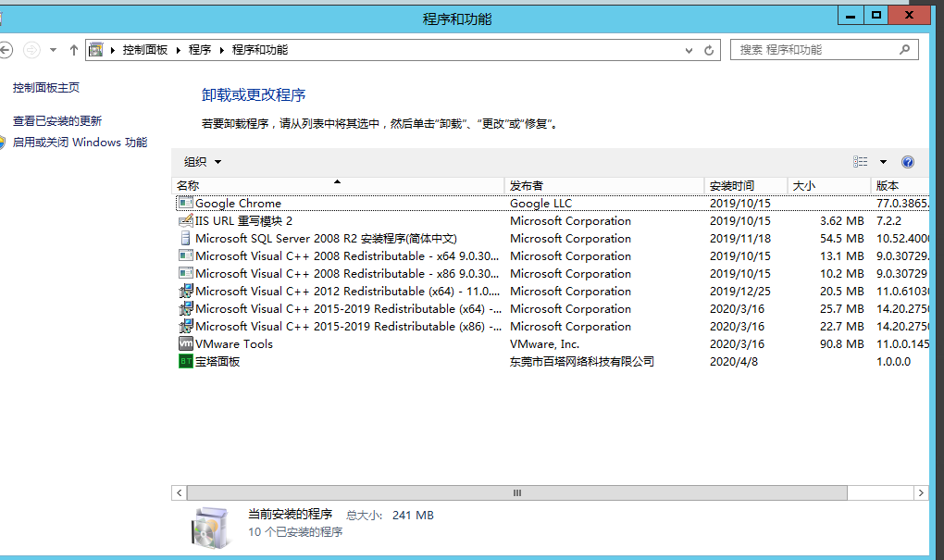
Task: Change the list view layout icon
Action: coord(861,161)
